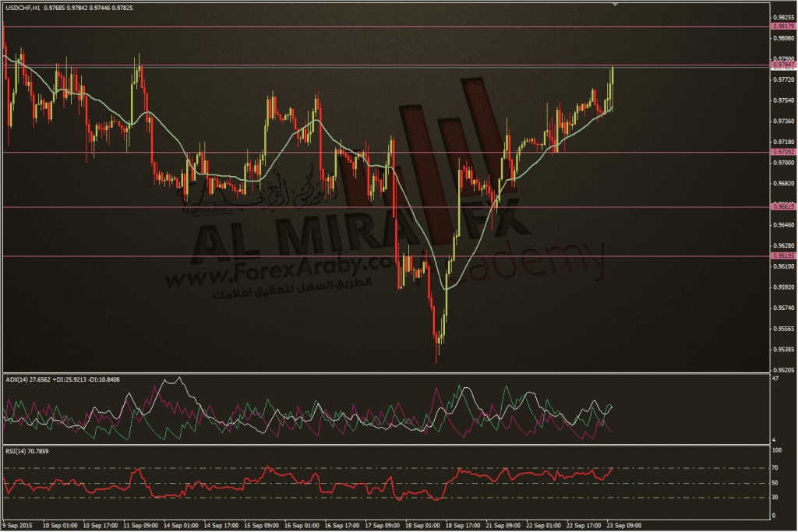Click the 0.95920 value on the price axis
The width and height of the screenshot is (798, 532).
point(784,287)
